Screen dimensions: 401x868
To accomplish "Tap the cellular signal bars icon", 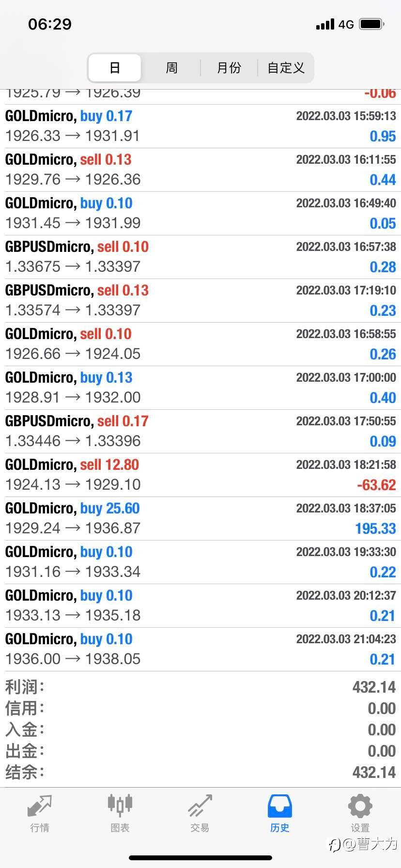I will pyautogui.click(x=325, y=24).
